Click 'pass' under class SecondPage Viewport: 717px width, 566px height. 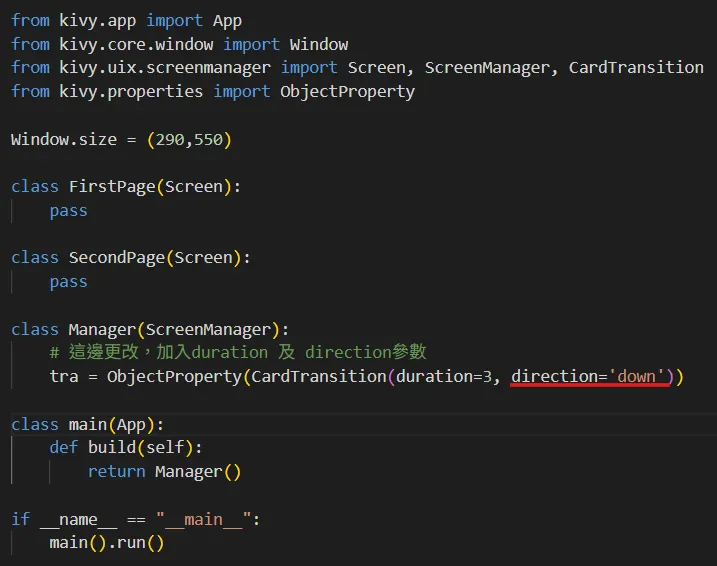69,282
